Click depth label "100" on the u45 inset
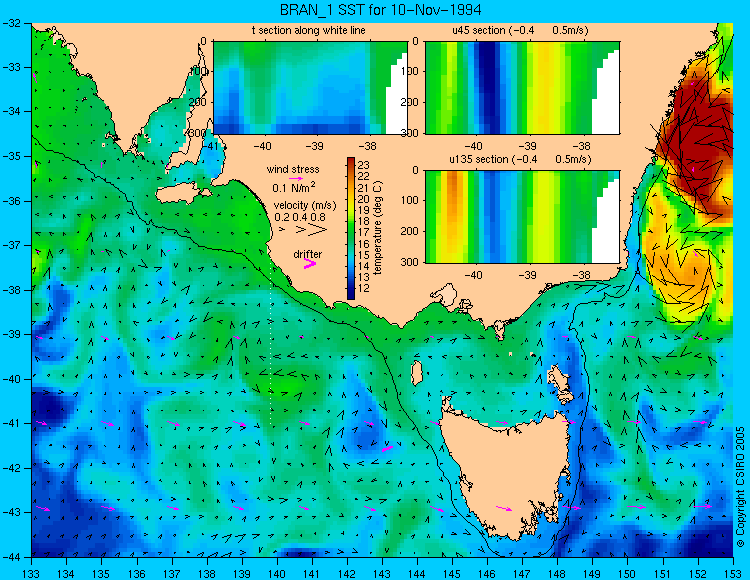750x580 pixels. click(409, 72)
